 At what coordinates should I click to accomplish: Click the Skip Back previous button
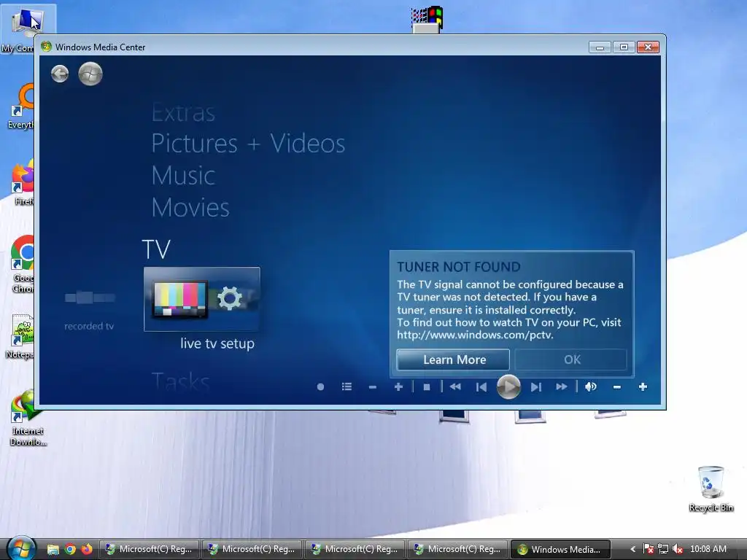pyautogui.click(x=481, y=387)
